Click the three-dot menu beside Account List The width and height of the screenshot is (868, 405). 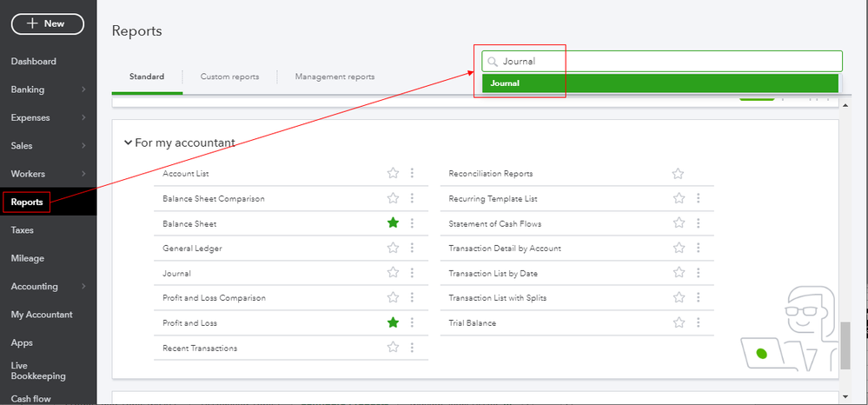[x=412, y=174]
